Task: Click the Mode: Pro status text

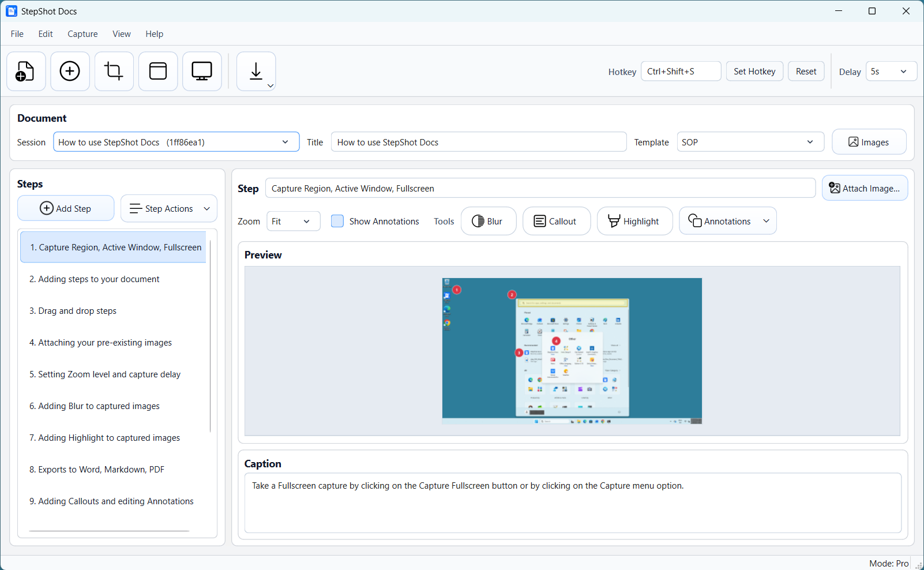Action: [x=889, y=563]
